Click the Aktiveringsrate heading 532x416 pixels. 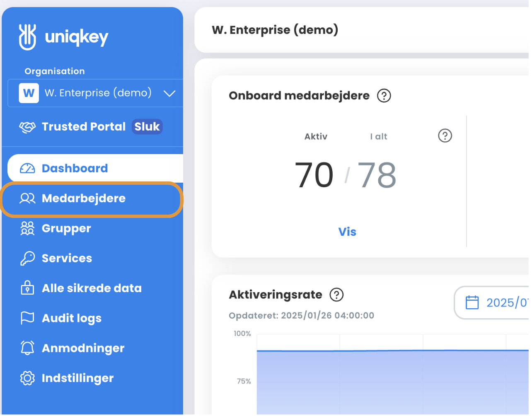click(276, 295)
